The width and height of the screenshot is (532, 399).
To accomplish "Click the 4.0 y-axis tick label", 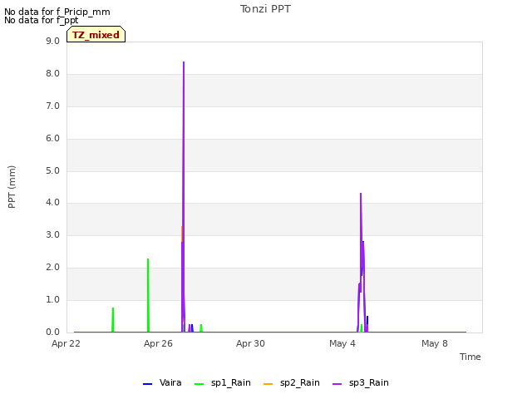I will click(x=52, y=203).
